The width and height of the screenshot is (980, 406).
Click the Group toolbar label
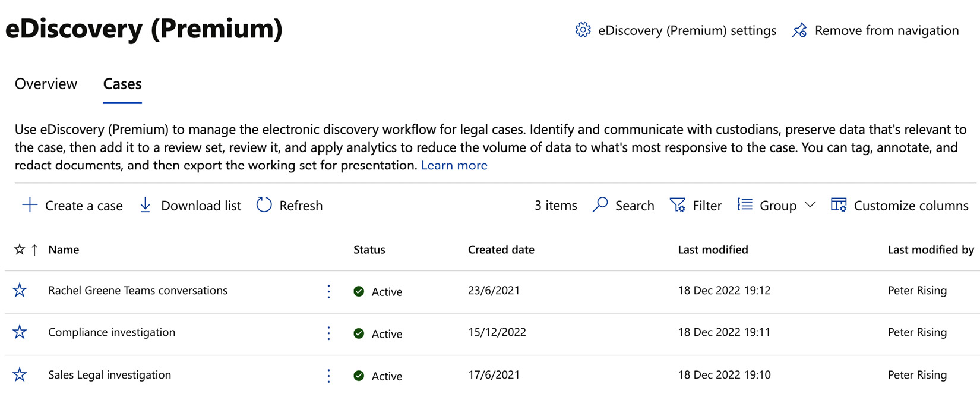coord(777,206)
